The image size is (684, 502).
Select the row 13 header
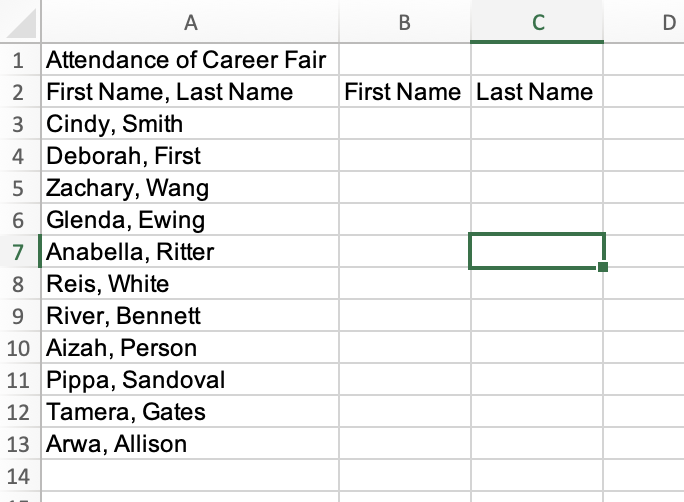pos(19,444)
